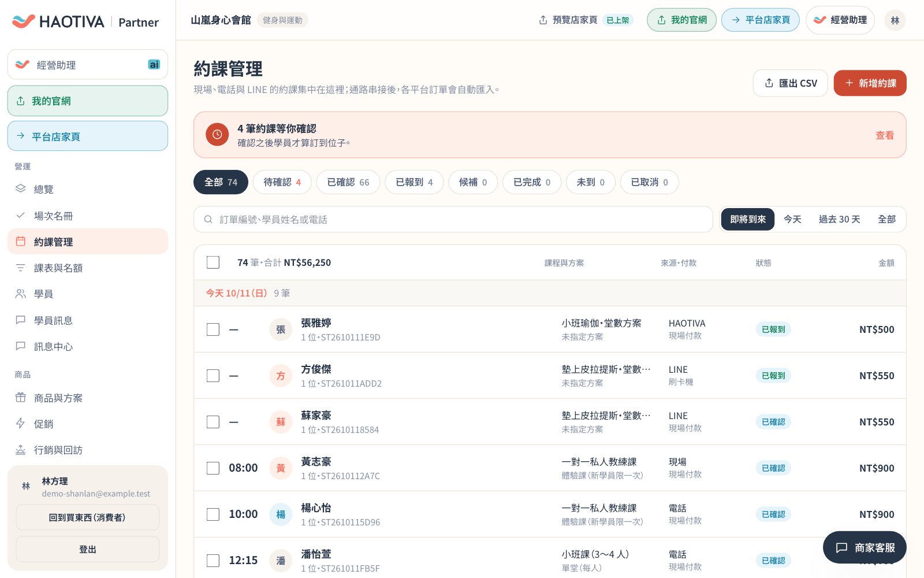Open 經營助理 in the sidebar
This screenshot has height=578, width=924.
tap(88, 65)
